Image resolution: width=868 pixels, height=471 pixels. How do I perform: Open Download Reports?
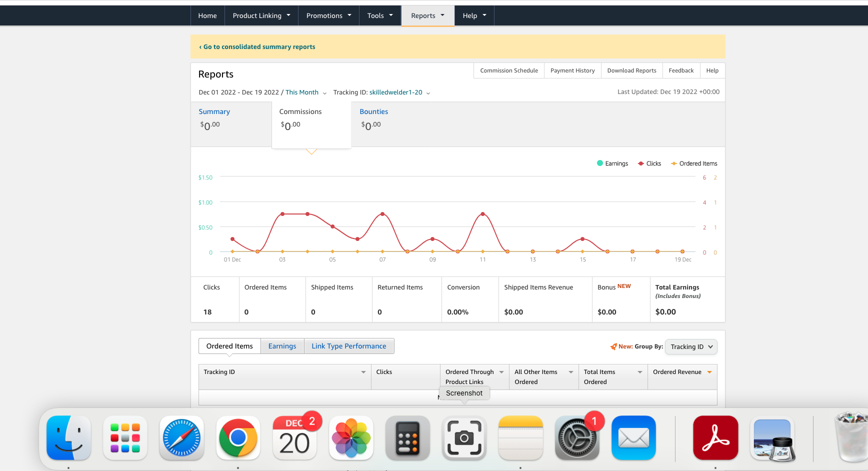631,70
